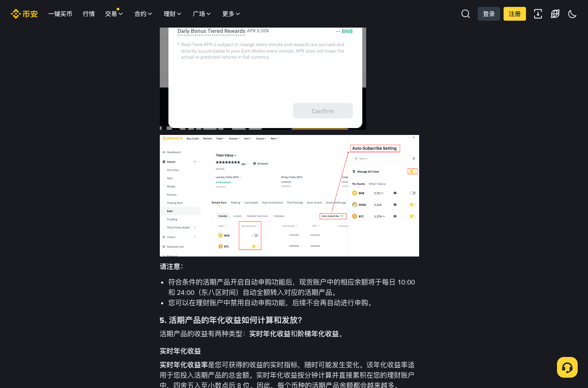Switch theme with the moon icon
Image resolution: width=588 pixels, height=388 pixels.
572,14
